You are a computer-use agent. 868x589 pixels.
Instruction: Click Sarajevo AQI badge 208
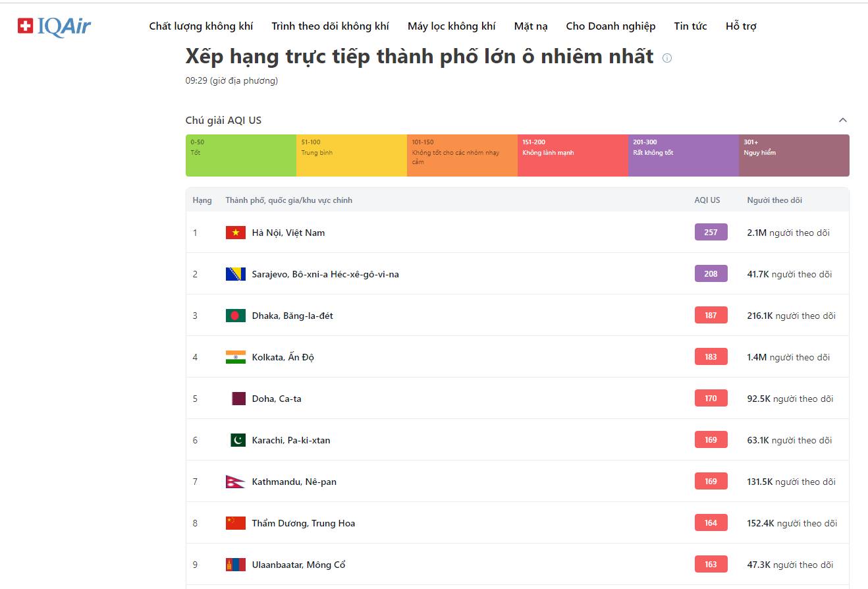tap(711, 273)
